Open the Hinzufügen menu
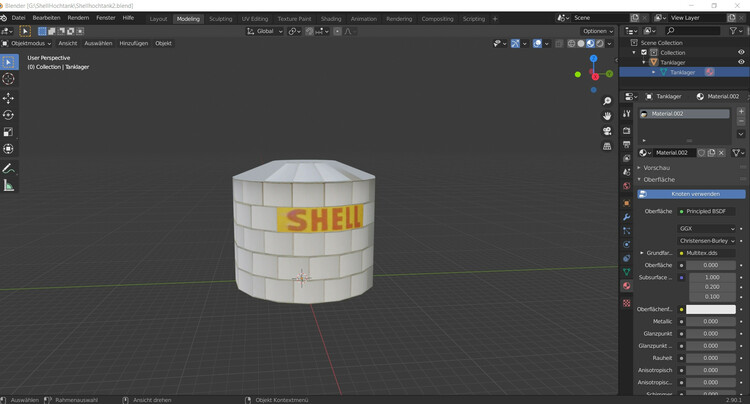The image size is (750, 404). (x=133, y=44)
